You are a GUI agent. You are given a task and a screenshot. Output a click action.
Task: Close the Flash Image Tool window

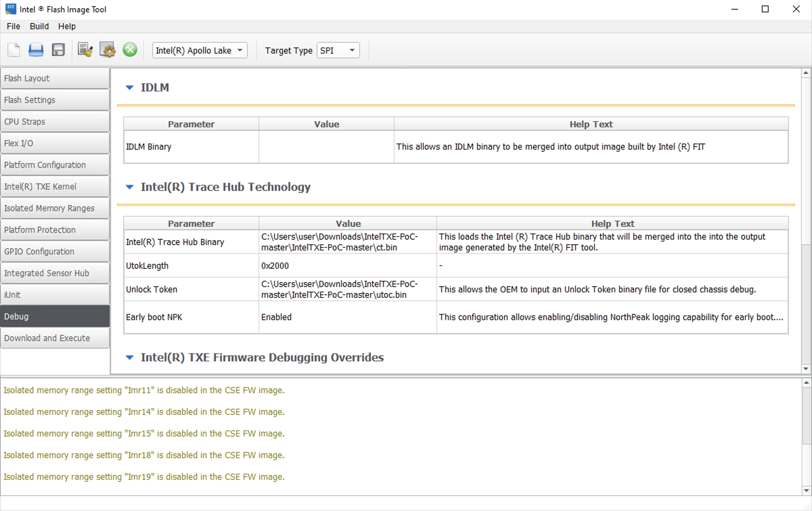point(796,9)
